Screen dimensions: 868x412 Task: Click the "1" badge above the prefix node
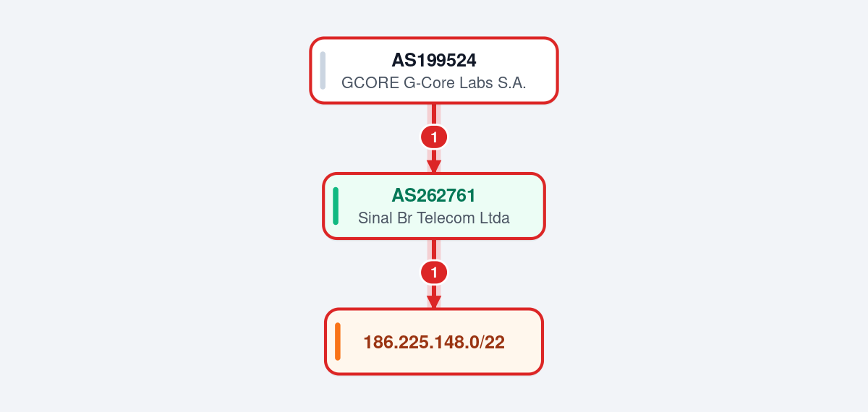[434, 272]
